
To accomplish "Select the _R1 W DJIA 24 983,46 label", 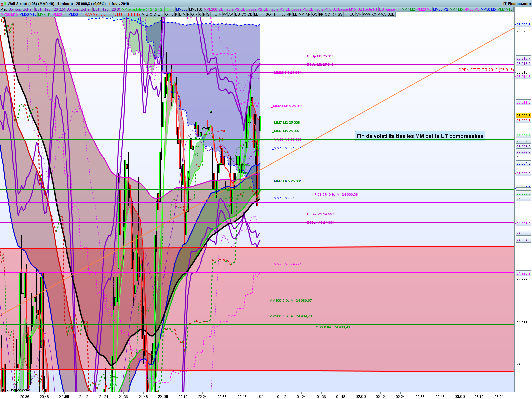I will (332, 327).
